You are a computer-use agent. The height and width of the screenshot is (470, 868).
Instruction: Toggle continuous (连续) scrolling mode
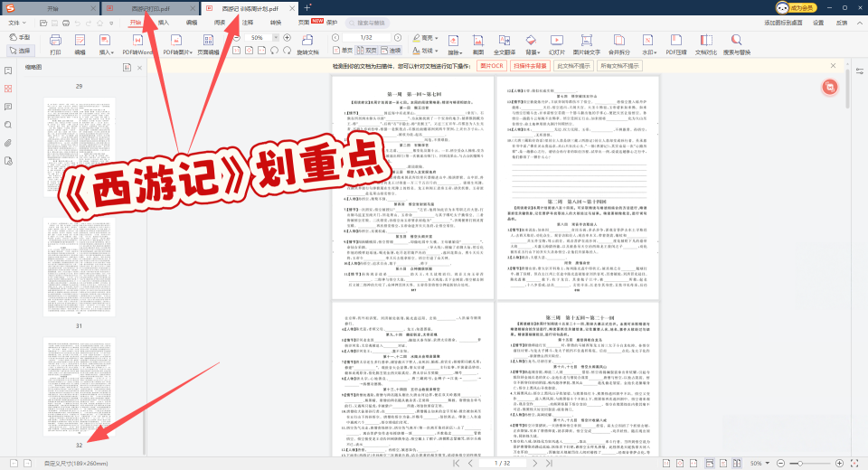tap(391, 51)
